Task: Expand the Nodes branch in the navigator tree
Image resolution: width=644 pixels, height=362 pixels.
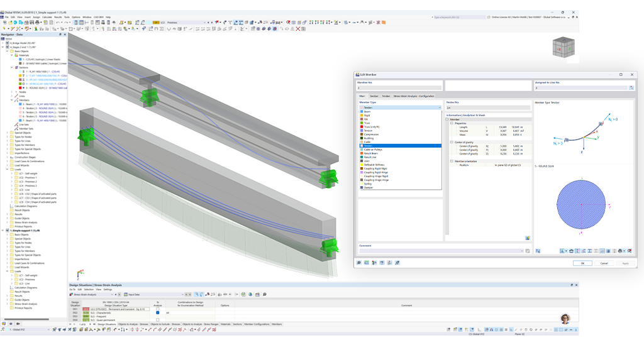Action: [x=11, y=92]
